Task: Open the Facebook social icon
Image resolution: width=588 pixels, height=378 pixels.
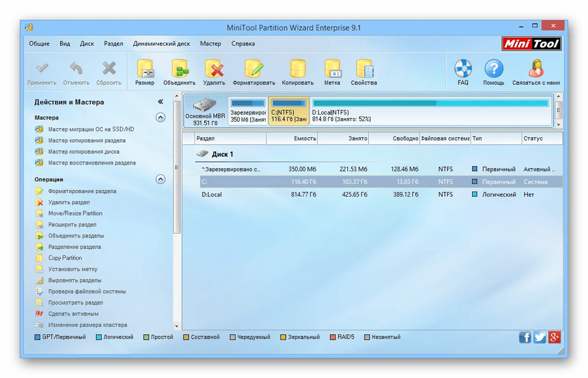Action: (525, 337)
